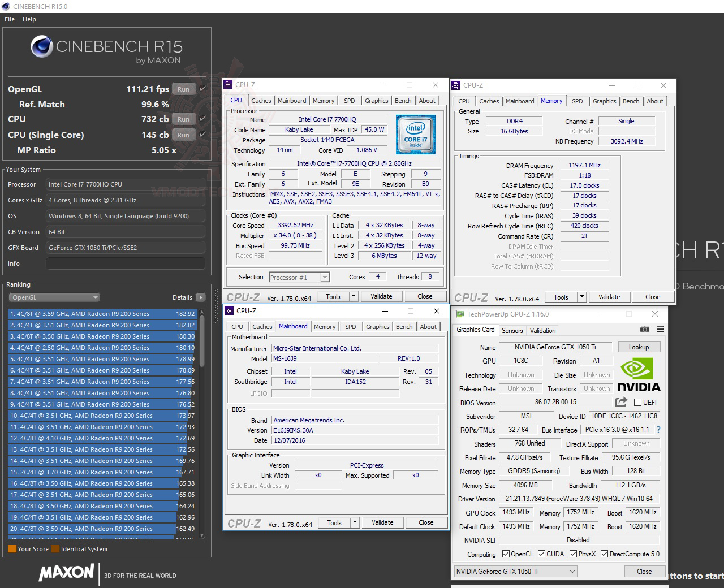Click the Identical System color swatch

click(55, 548)
